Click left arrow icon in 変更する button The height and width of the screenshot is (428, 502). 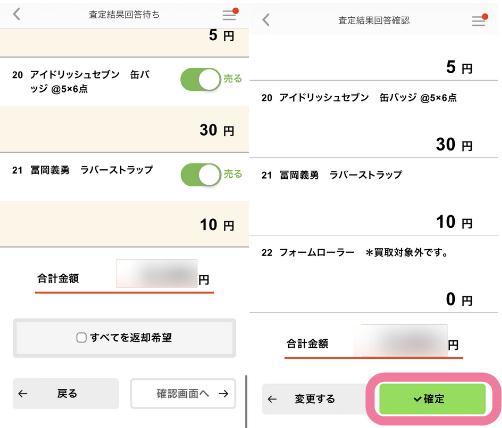click(x=272, y=399)
